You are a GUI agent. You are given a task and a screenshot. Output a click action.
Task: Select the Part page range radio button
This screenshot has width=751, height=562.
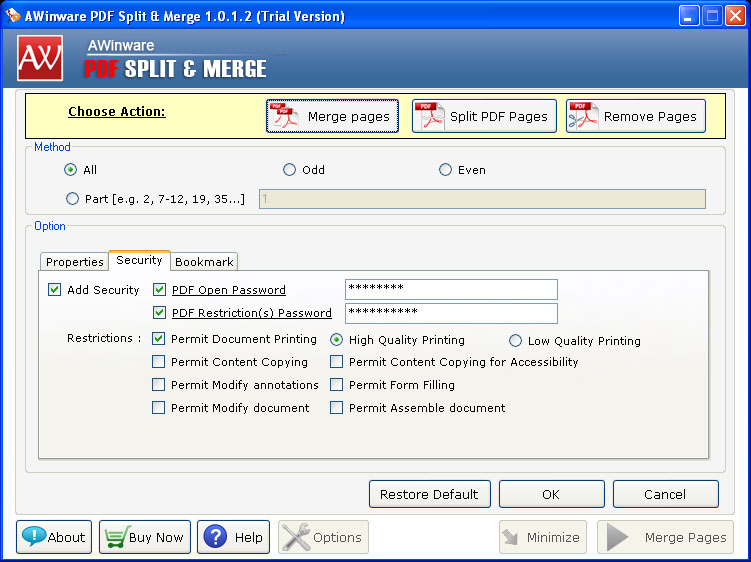tap(72, 198)
